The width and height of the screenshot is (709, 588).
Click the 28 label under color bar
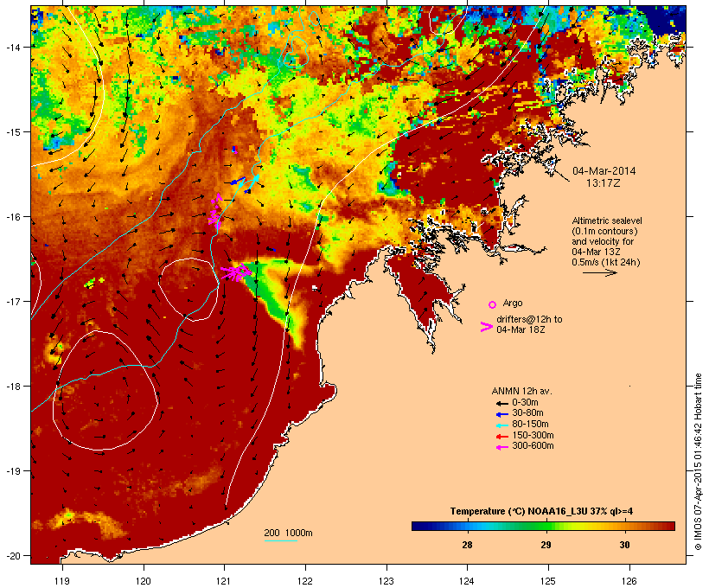[x=467, y=545]
